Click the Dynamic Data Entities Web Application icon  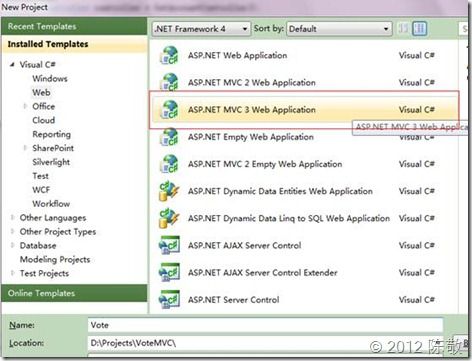[x=169, y=191]
